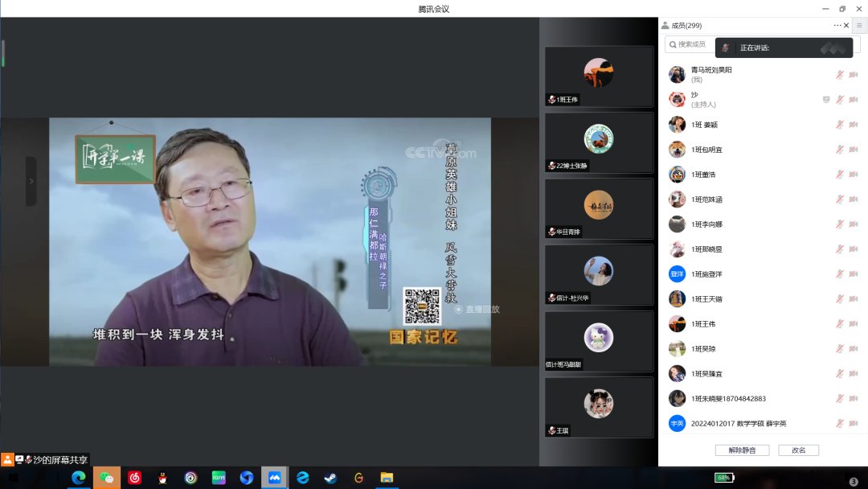Select the 22博士张静 video thumbnail
Viewport: 868px width, 489px height.
599,142
